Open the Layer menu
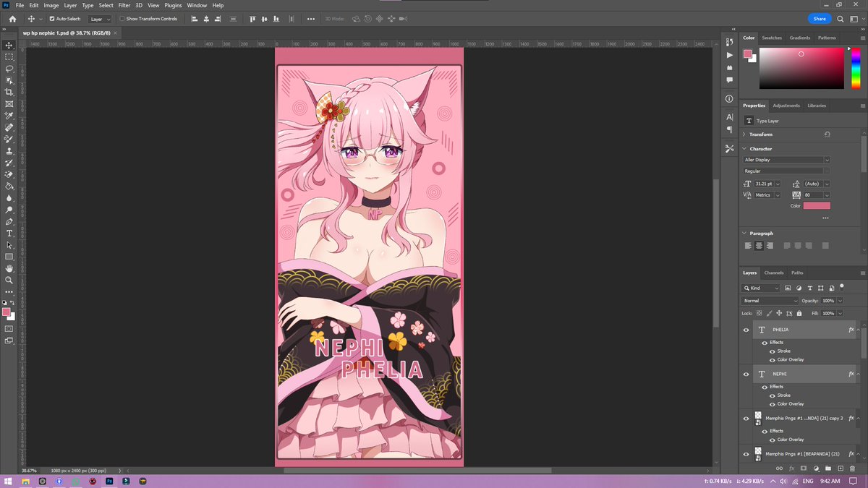 pos(70,5)
